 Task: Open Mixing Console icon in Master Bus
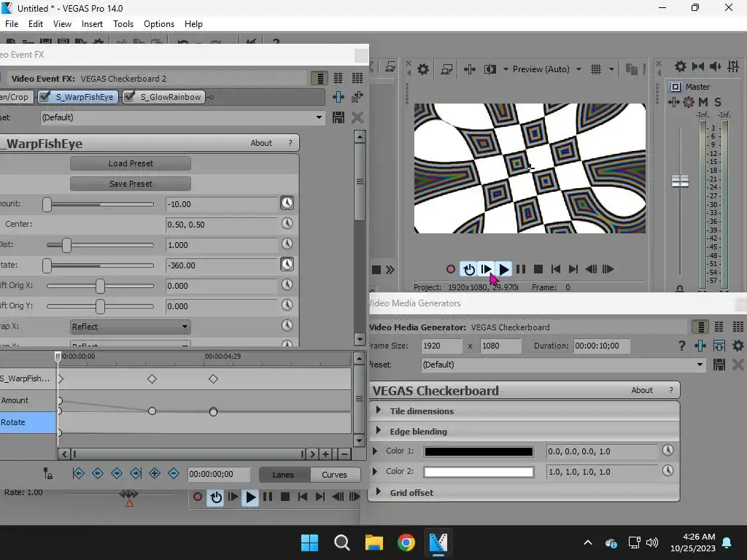pyautogui.click(x=734, y=66)
